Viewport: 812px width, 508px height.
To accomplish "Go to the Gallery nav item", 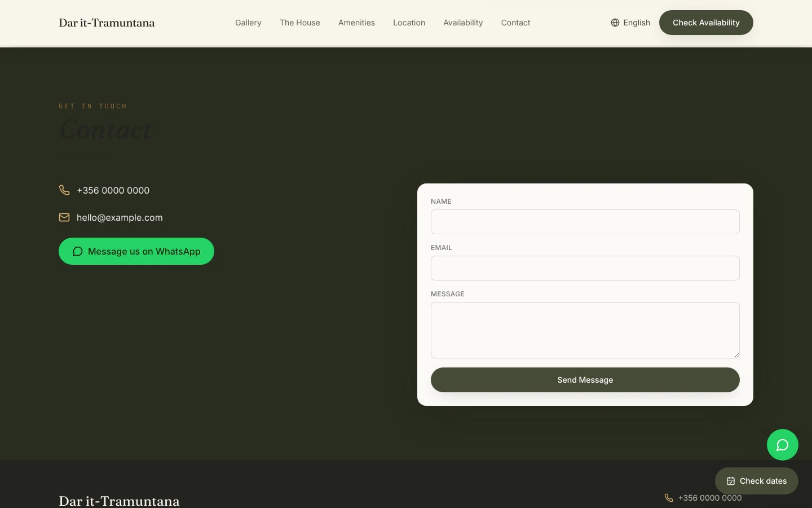I will [x=248, y=23].
